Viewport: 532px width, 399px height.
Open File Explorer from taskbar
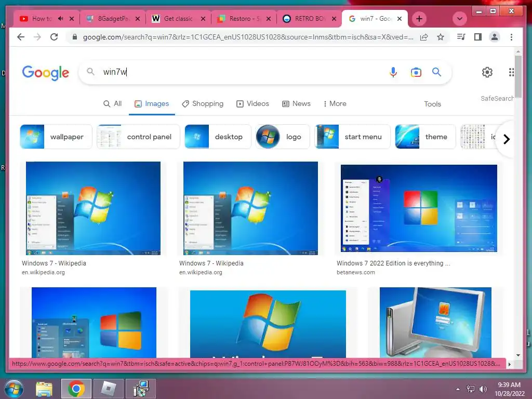pyautogui.click(x=44, y=389)
